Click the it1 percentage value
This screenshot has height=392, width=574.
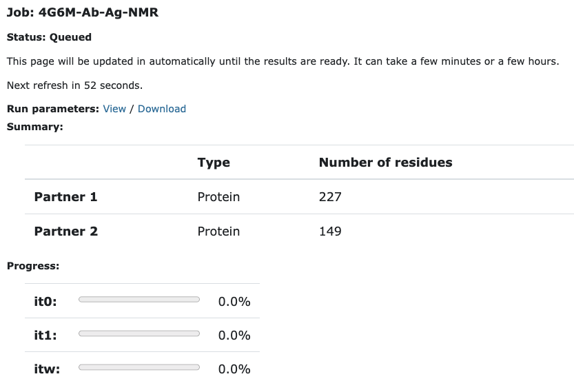click(234, 336)
